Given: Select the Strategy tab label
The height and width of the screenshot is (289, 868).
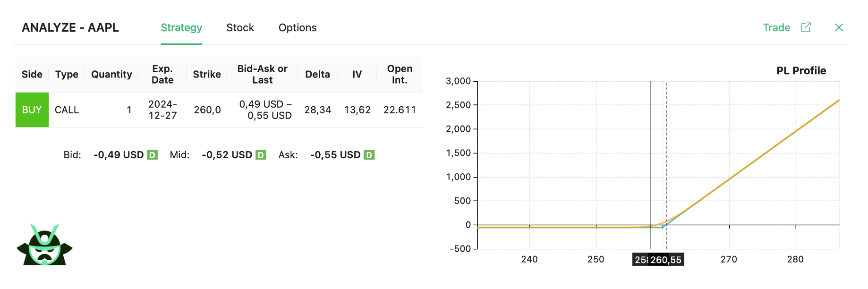Looking at the screenshot, I should [181, 27].
